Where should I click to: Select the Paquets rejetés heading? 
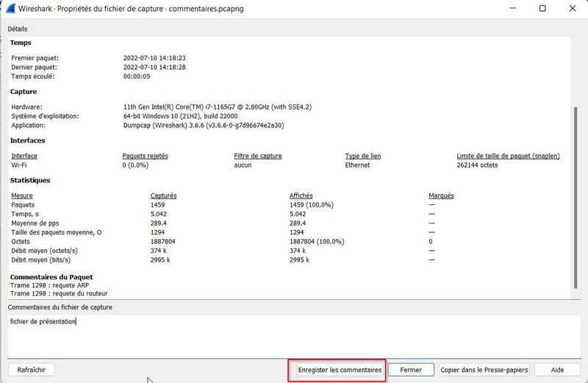point(145,156)
